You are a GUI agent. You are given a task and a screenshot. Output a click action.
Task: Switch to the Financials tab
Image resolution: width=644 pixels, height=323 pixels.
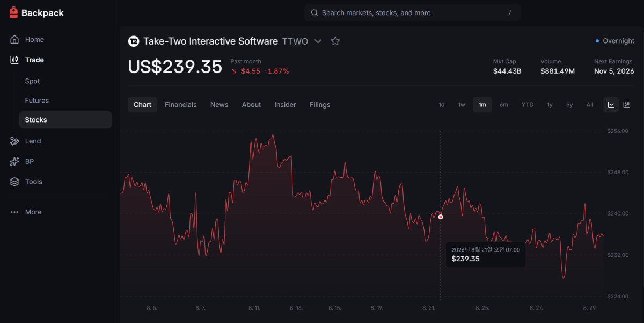(x=181, y=105)
